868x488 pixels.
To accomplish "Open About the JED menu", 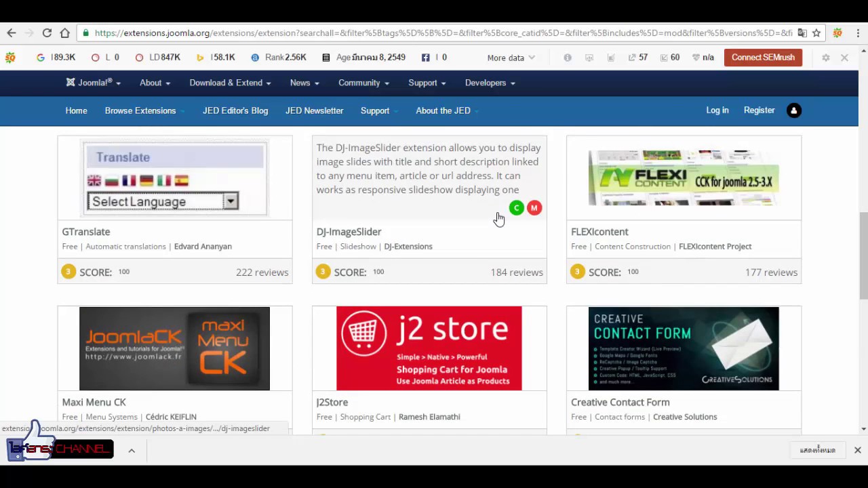I will click(x=447, y=110).
